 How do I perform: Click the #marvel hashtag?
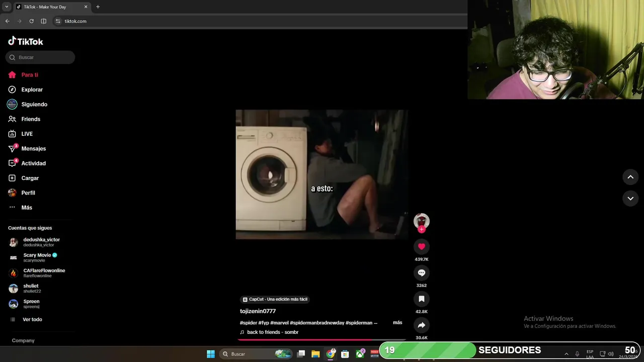click(279, 323)
